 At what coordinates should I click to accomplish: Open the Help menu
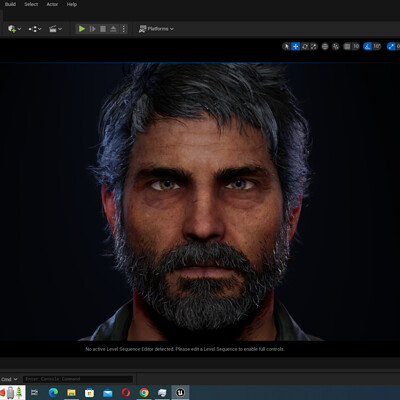pyautogui.click(x=72, y=4)
